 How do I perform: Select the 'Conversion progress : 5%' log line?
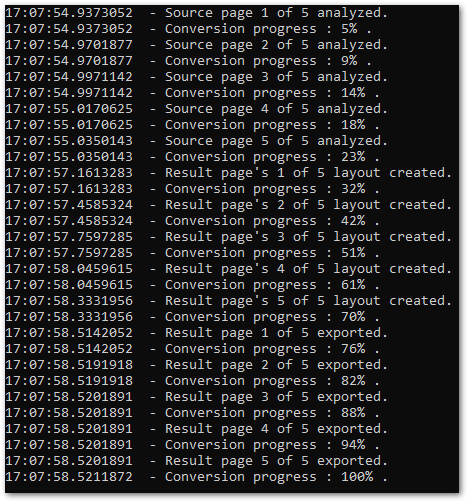(188, 29)
